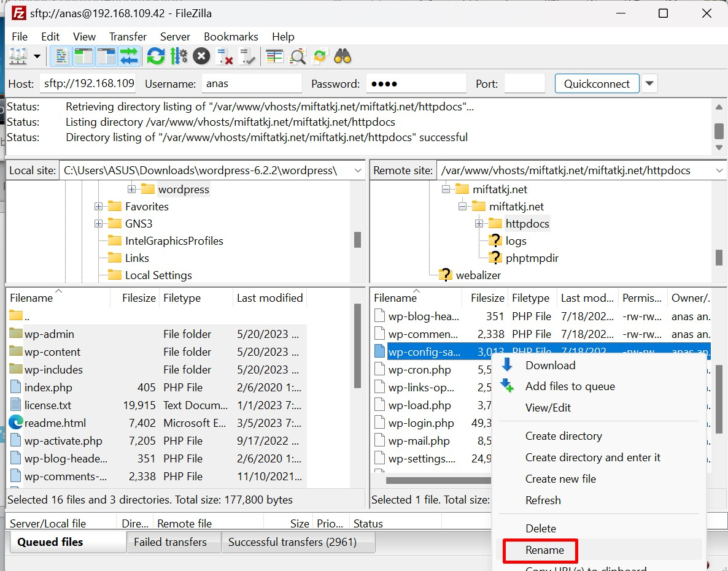The width and height of the screenshot is (728, 571).
Task: Click the Username input field
Action: tap(252, 83)
